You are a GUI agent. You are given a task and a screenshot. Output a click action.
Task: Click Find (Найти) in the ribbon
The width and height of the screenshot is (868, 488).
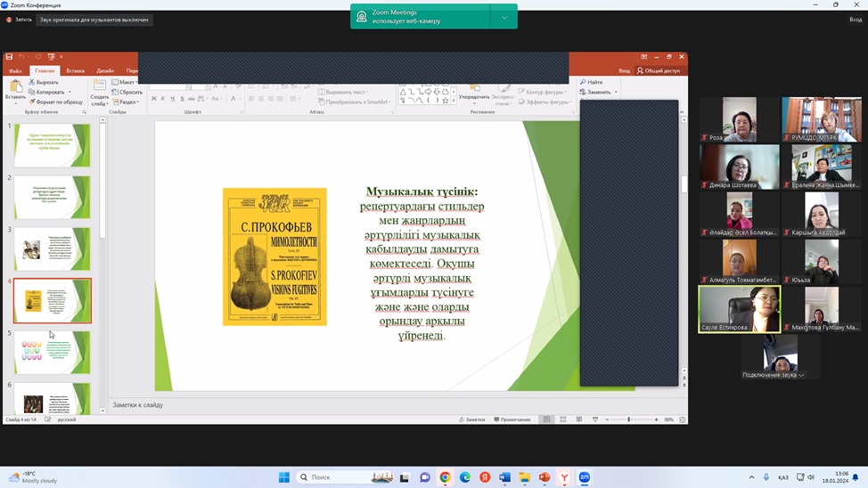point(591,82)
